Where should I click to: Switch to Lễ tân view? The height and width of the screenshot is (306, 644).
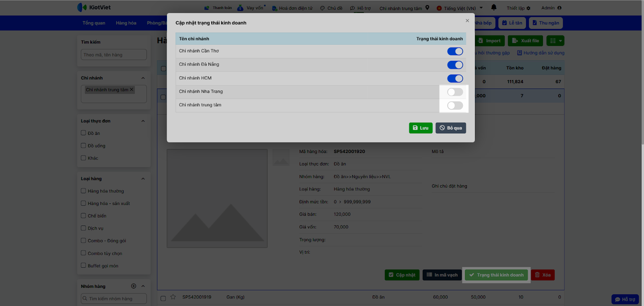pos(512,23)
